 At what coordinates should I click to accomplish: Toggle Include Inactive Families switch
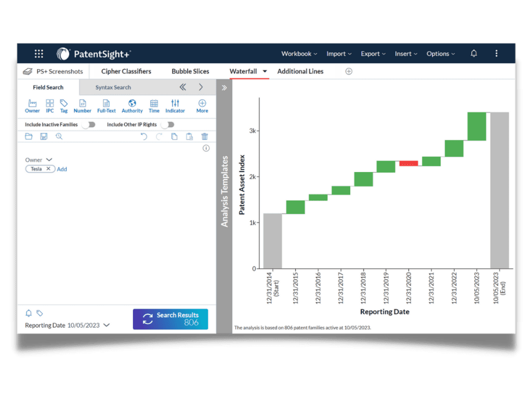(x=88, y=125)
